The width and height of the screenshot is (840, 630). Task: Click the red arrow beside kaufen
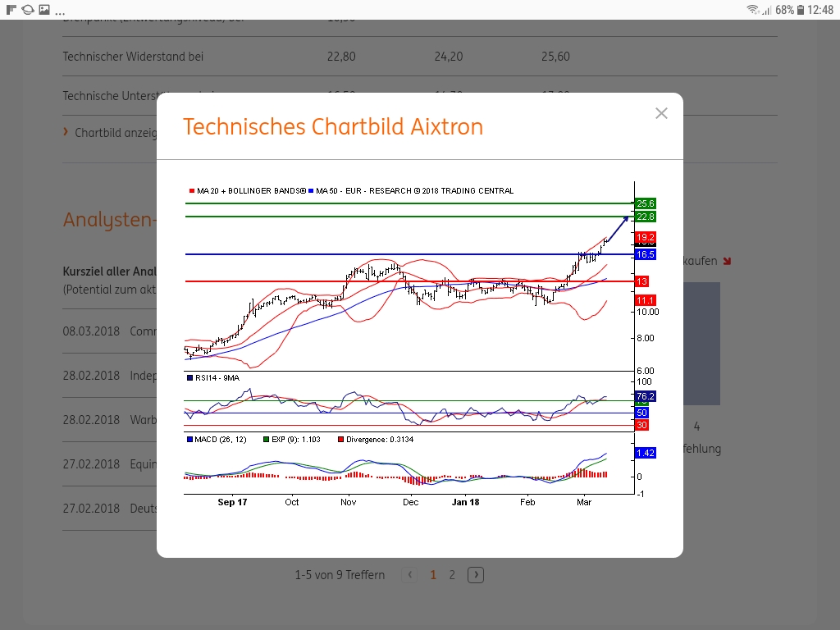click(x=727, y=261)
